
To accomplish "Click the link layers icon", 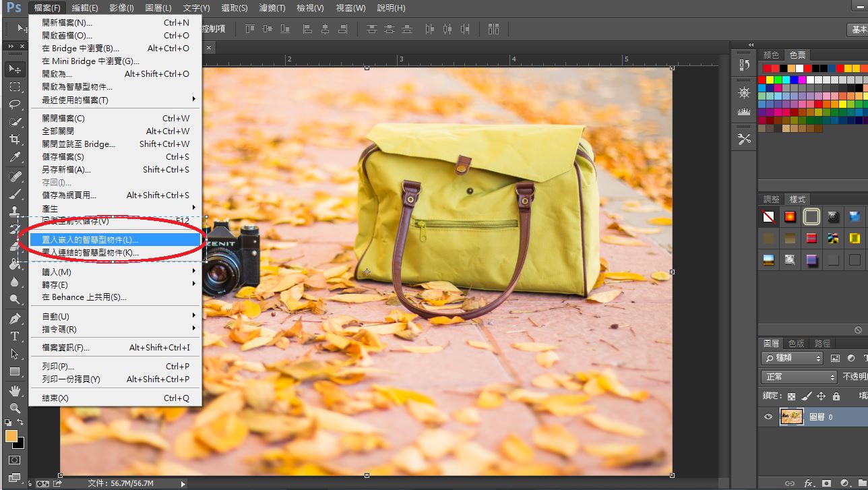I will coord(789,483).
